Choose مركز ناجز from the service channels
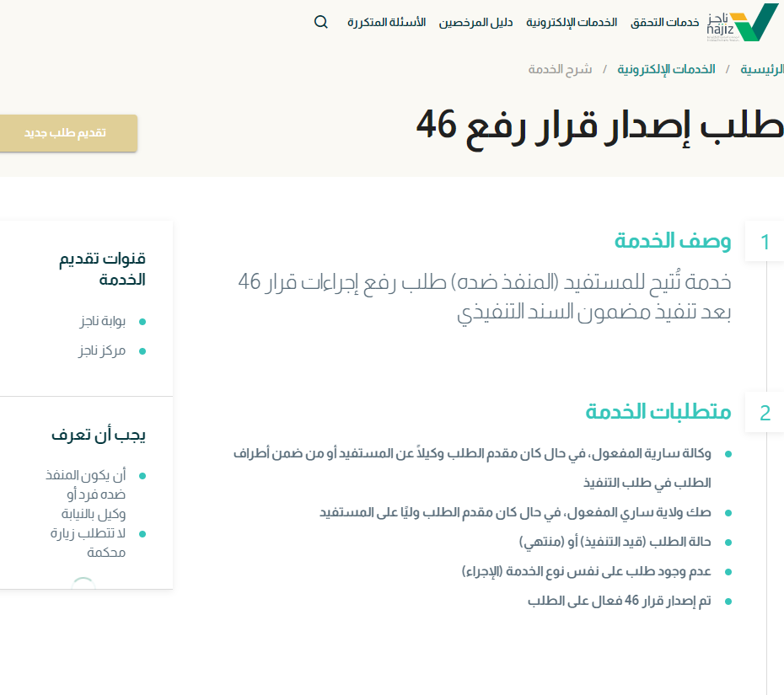784x695 pixels. [x=102, y=350]
